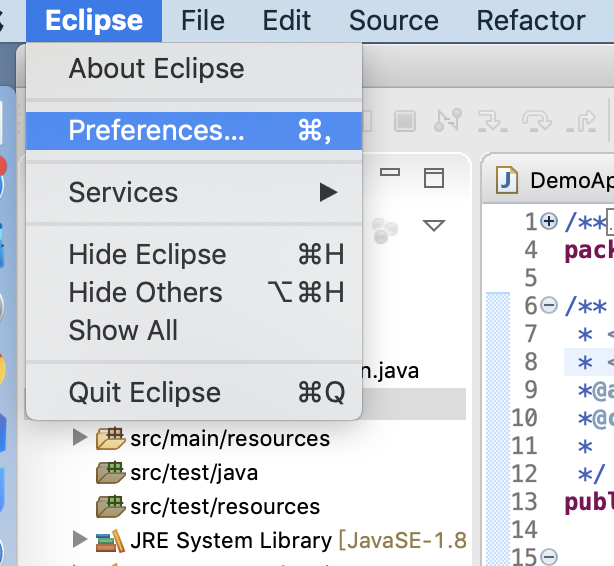
Task: Select src/main/resources in the tree
Action: (x=230, y=439)
